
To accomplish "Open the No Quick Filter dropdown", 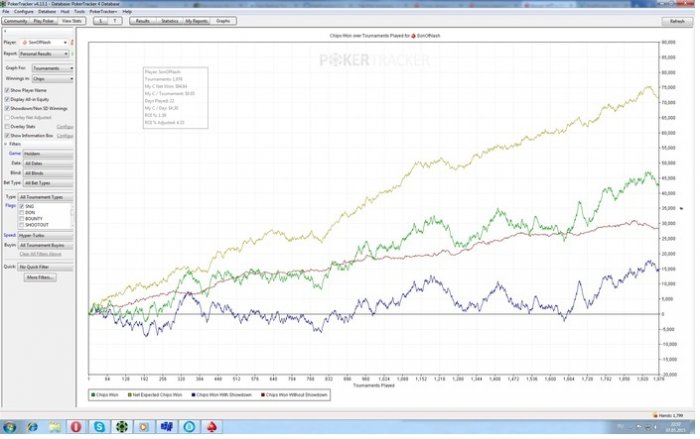I will point(45,267).
